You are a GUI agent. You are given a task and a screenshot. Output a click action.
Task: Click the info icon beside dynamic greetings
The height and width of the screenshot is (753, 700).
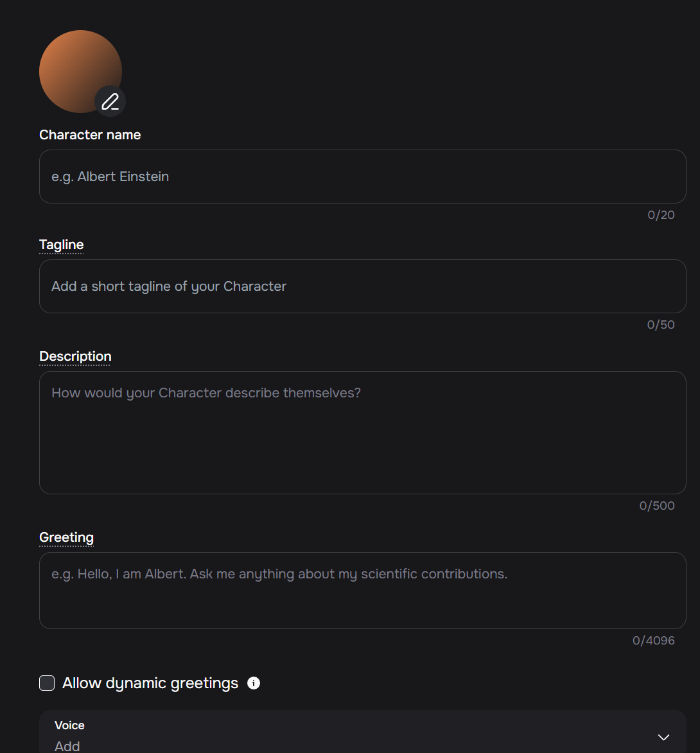[254, 683]
